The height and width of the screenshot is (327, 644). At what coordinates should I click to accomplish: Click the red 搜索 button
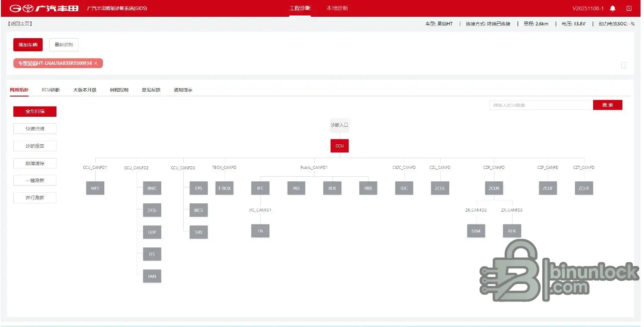608,105
